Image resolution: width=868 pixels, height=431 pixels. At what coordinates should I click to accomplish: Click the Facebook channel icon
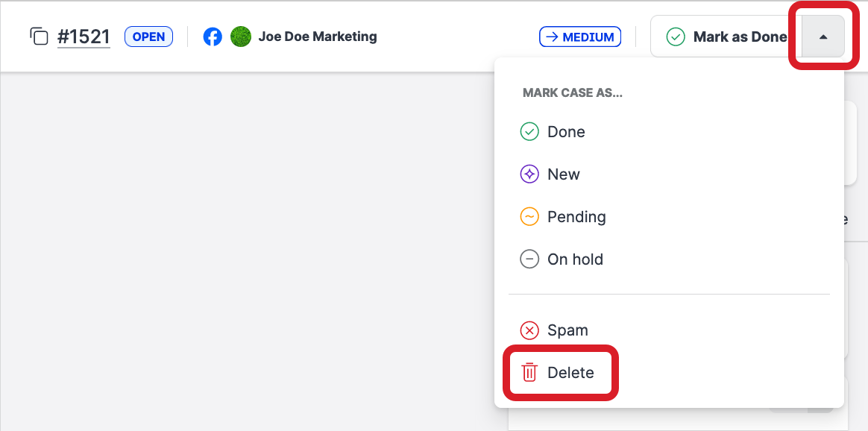[213, 37]
